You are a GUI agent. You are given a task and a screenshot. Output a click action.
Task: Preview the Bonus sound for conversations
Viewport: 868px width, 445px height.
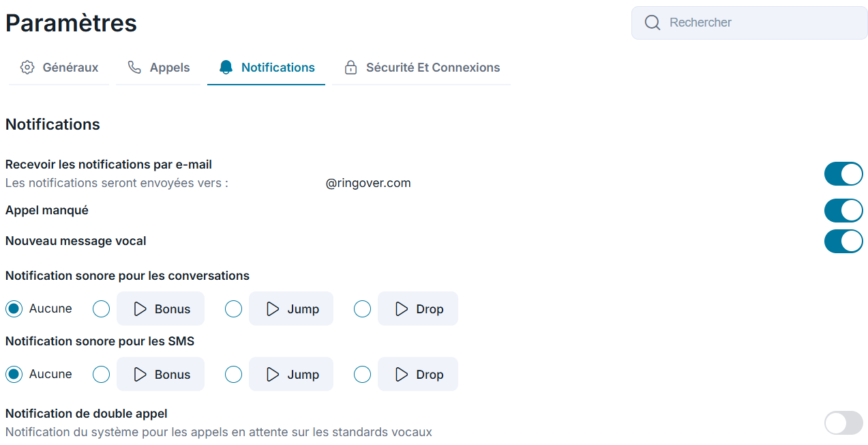[160, 308]
